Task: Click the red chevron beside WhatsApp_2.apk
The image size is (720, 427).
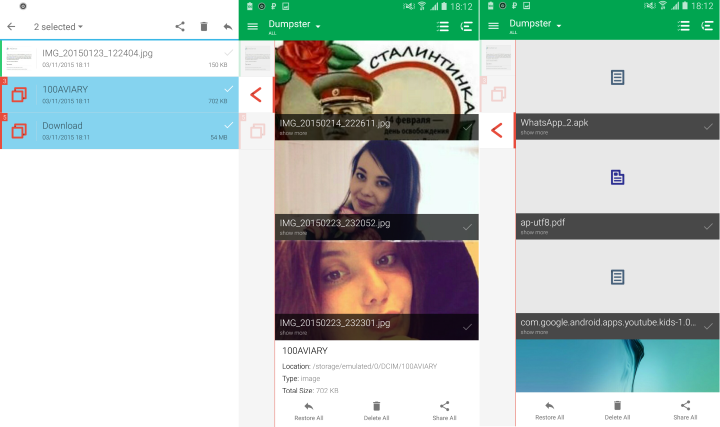Action: click(496, 129)
